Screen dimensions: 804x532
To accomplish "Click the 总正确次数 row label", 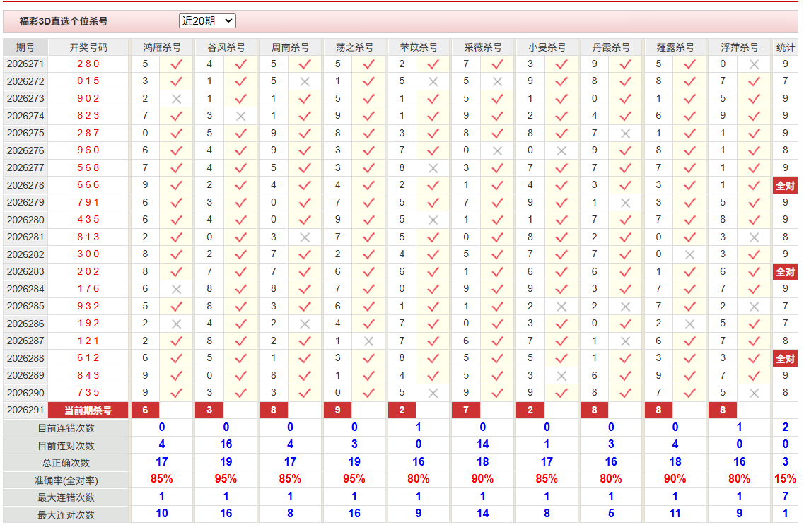I will tap(66, 463).
